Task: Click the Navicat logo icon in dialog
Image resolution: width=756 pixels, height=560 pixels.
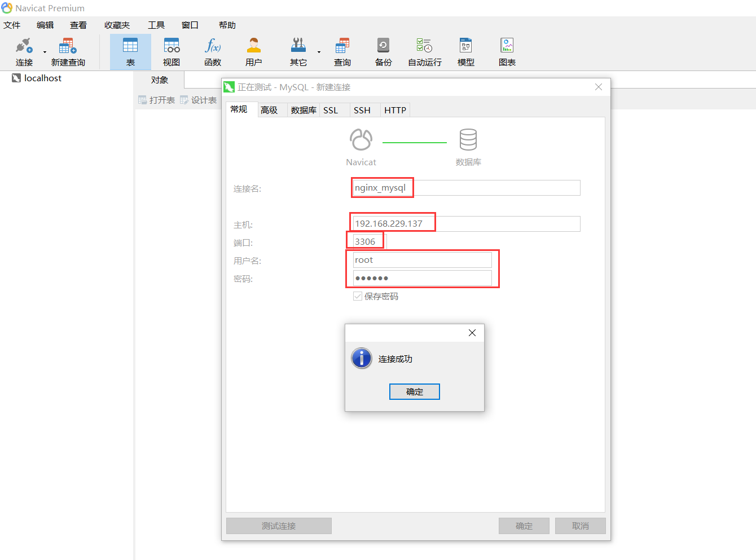Action: [x=361, y=140]
